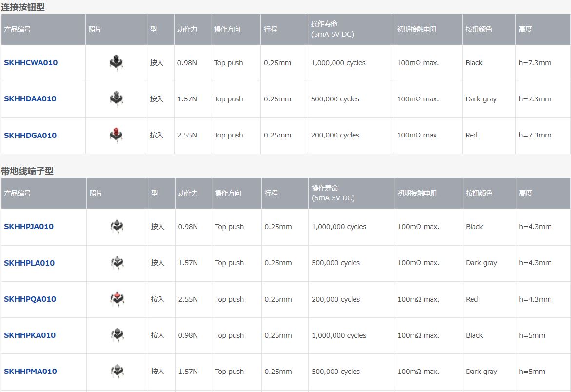Click the 高度 header in the top table
The width and height of the screenshot is (571, 392).
tap(525, 29)
